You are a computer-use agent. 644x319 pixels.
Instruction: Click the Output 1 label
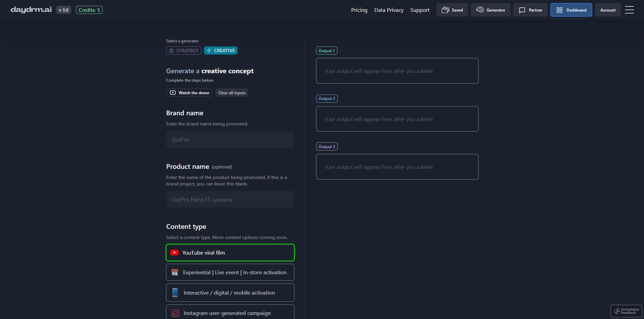[327, 51]
